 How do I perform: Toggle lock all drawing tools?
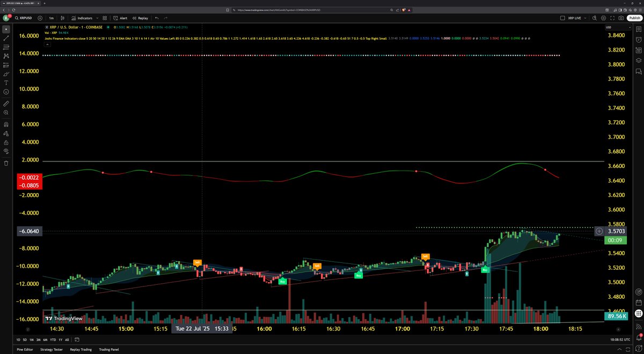click(x=6, y=143)
